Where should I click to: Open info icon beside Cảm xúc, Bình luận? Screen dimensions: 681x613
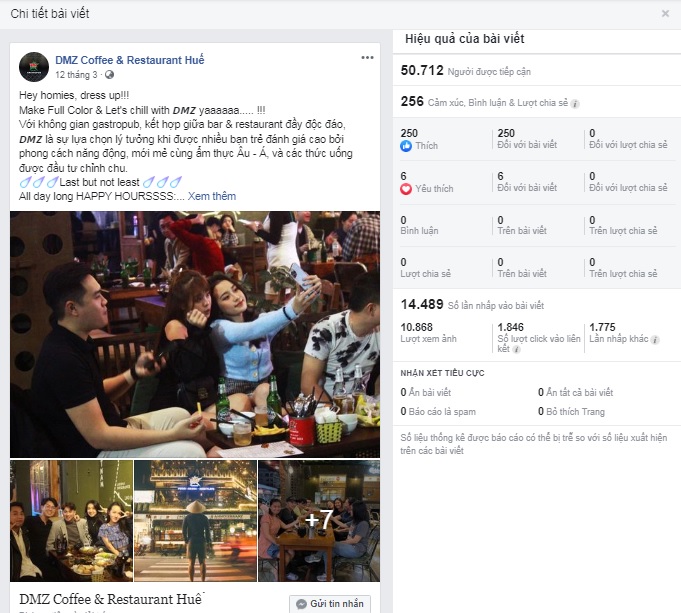pyautogui.click(x=575, y=104)
